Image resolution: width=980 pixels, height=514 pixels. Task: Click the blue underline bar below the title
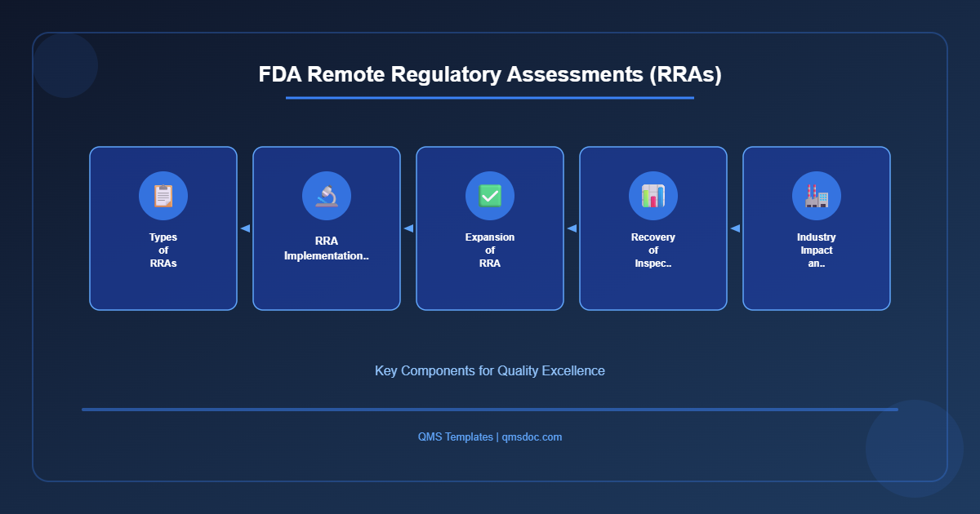tap(489, 98)
